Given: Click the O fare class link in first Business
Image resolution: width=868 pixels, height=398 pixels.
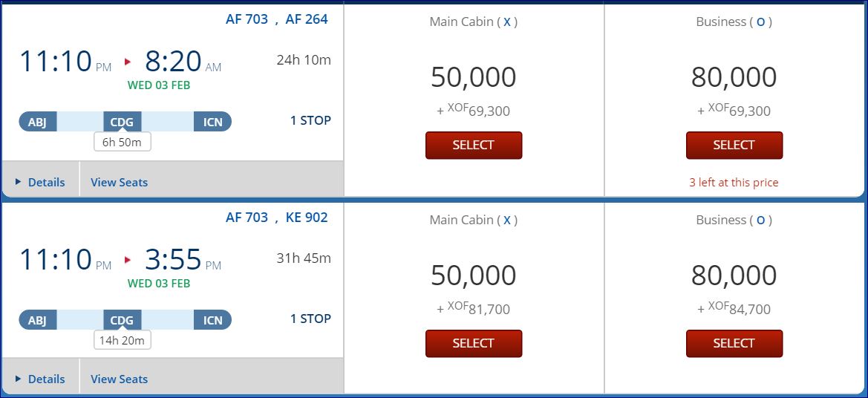Looking at the screenshot, I should click(x=760, y=22).
